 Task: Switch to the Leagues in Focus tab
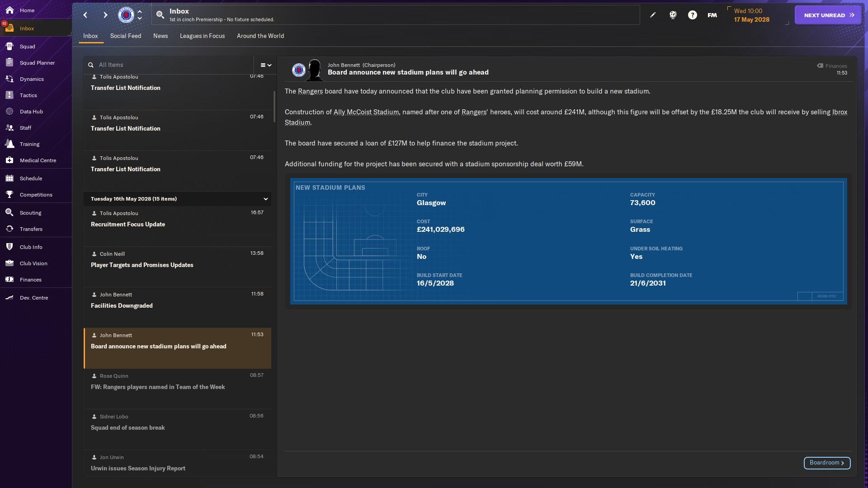(202, 36)
